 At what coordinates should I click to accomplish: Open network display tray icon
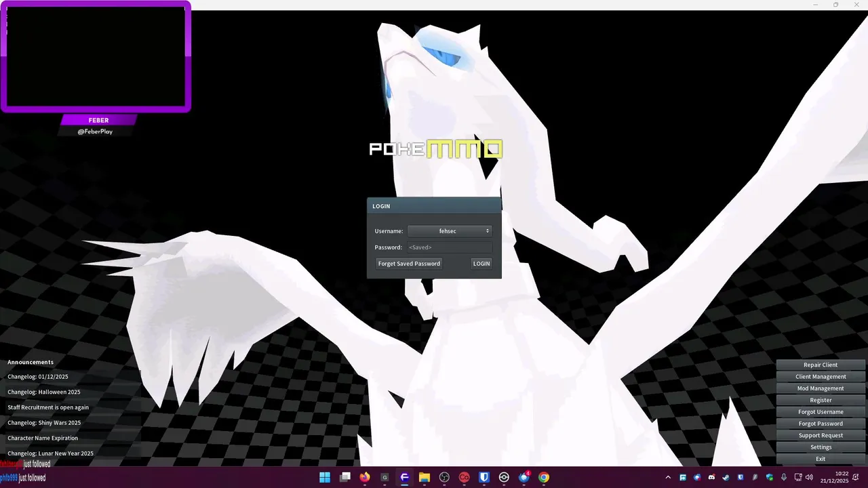tap(798, 477)
